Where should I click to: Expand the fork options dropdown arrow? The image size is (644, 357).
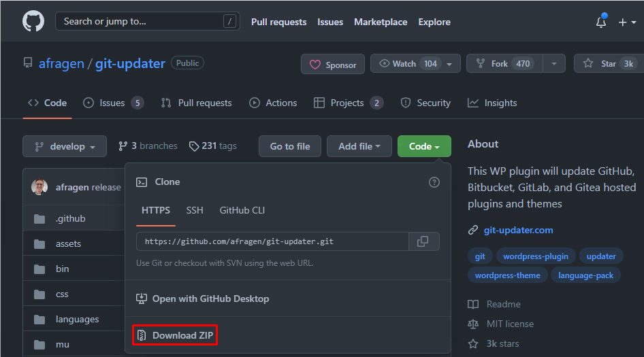coord(554,64)
